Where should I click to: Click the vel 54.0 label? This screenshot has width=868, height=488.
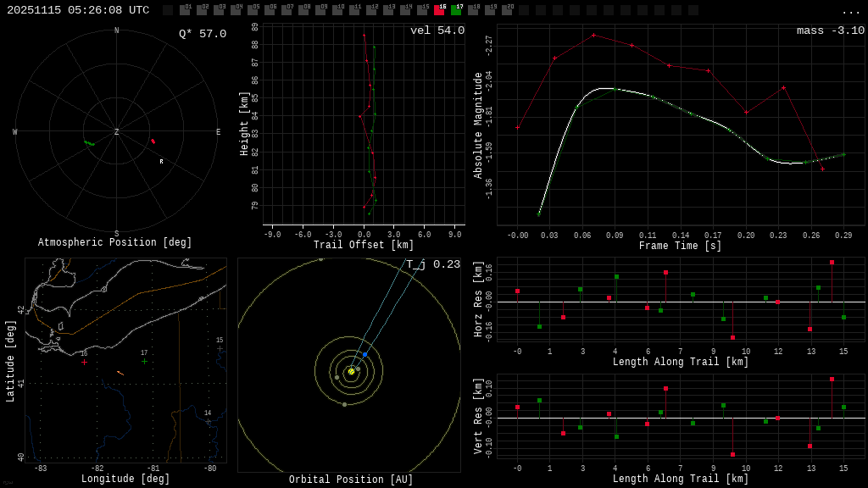click(x=437, y=30)
